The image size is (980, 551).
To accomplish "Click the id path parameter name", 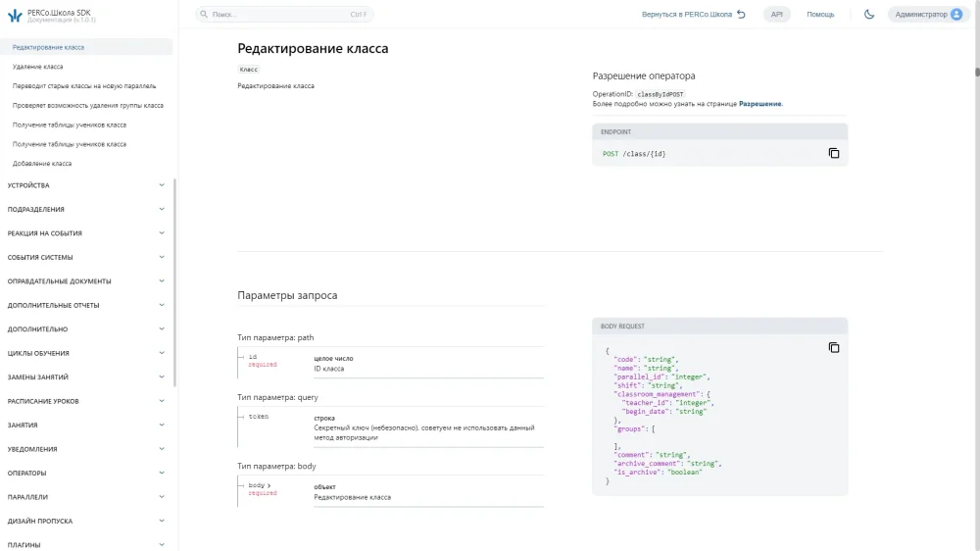I will (x=253, y=357).
